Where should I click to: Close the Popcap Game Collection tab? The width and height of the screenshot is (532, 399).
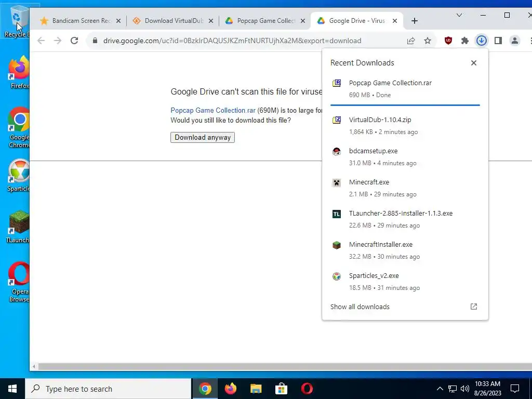pyautogui.click(x=303, y=21)
